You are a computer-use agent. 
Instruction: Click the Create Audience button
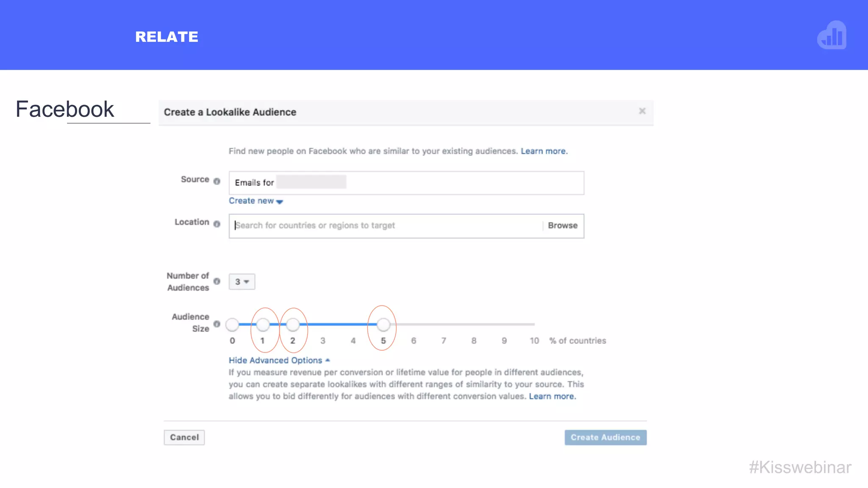point(605,438)
